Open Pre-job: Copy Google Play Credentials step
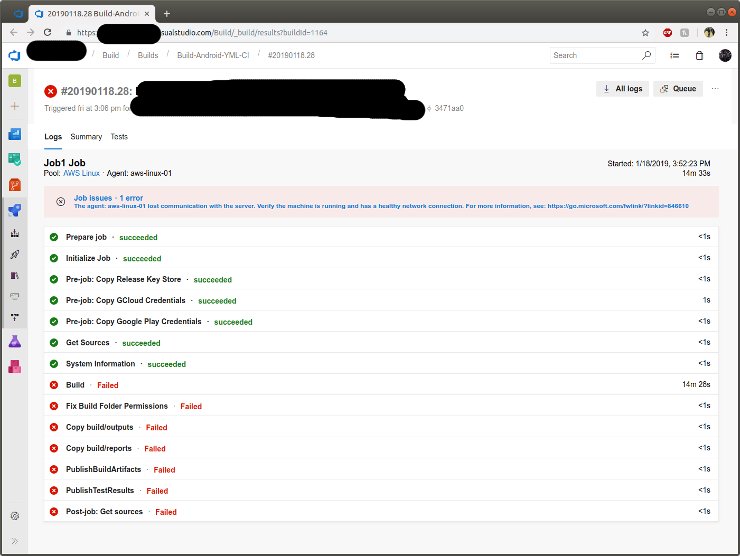Viewport: 740px width, 556px height. click(x=381, y=321)
